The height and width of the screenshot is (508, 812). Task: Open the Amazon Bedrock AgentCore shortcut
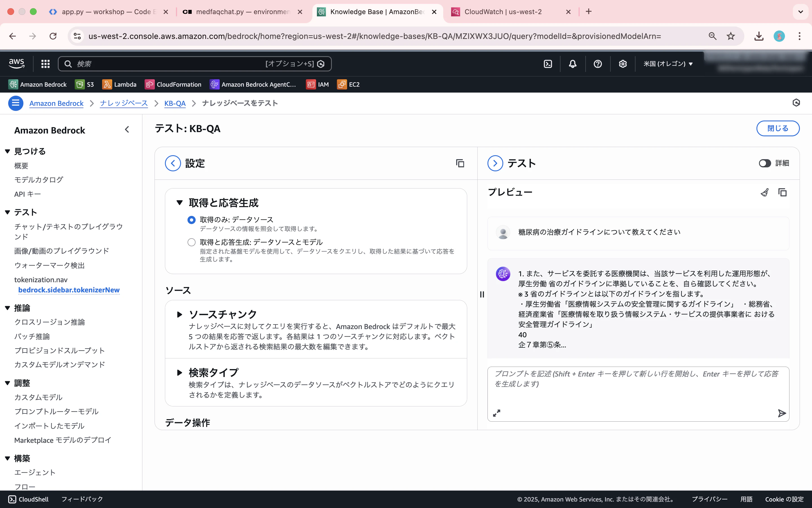point(253,84)
